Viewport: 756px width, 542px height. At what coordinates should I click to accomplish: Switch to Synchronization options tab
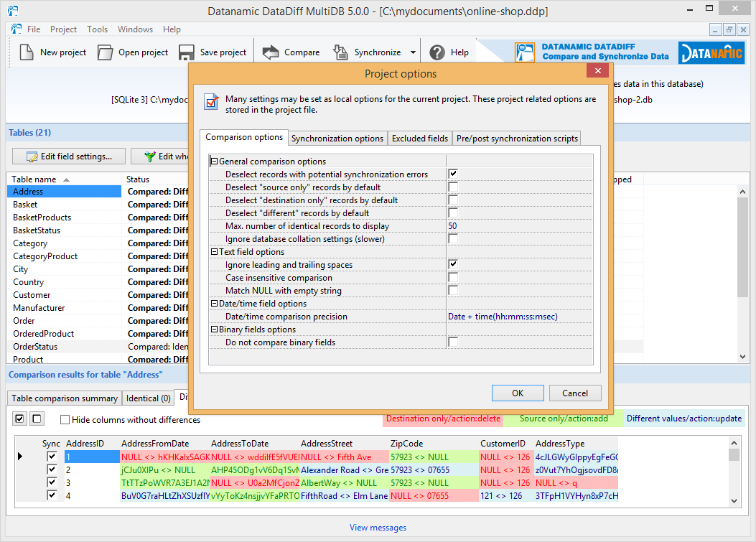[337, 139]
